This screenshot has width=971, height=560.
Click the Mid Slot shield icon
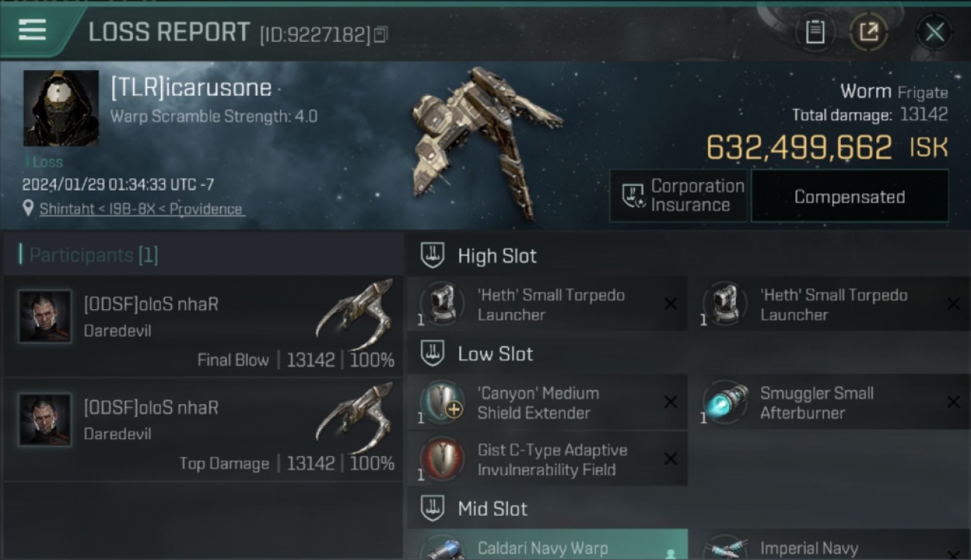pyautogui.click(x=432, y=508)
